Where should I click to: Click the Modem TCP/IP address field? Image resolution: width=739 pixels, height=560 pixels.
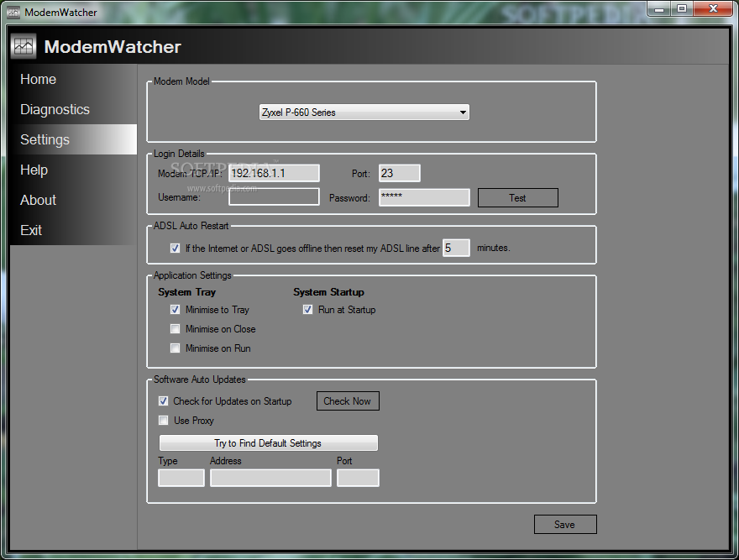click(x=274, y=173)
